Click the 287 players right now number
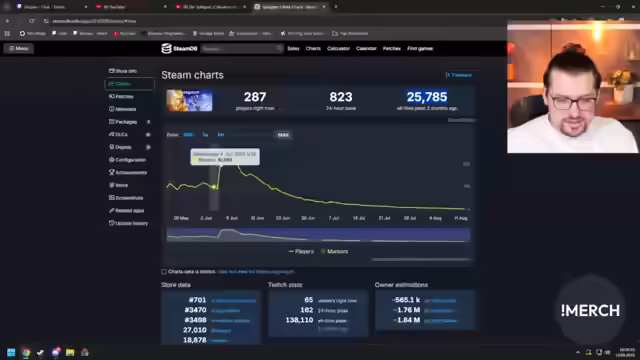The height and width of the screenshot is (360, 640). (255, 97)
